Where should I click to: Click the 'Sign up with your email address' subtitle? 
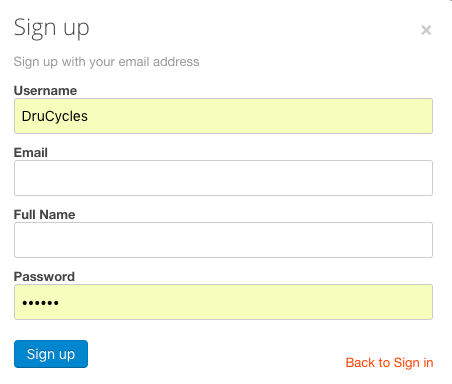[x=106, y=62]
